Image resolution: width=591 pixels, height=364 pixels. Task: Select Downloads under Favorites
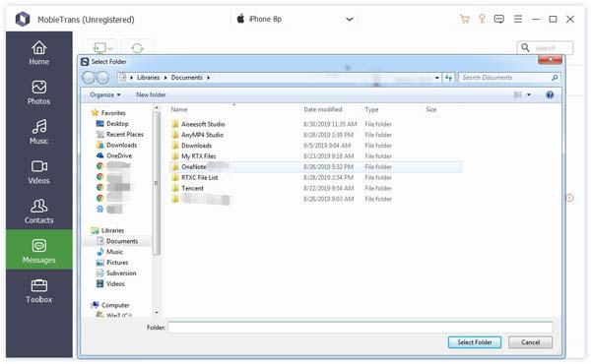[x=116, y=145]
